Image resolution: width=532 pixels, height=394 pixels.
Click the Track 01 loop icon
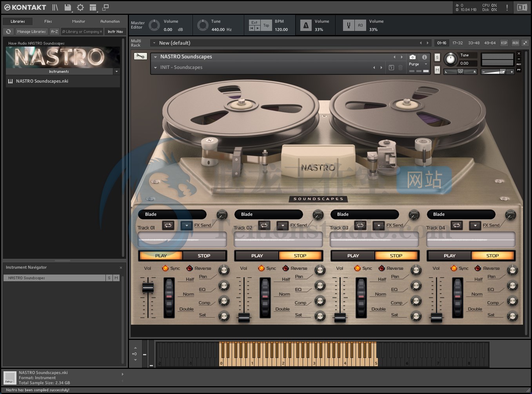168,225
